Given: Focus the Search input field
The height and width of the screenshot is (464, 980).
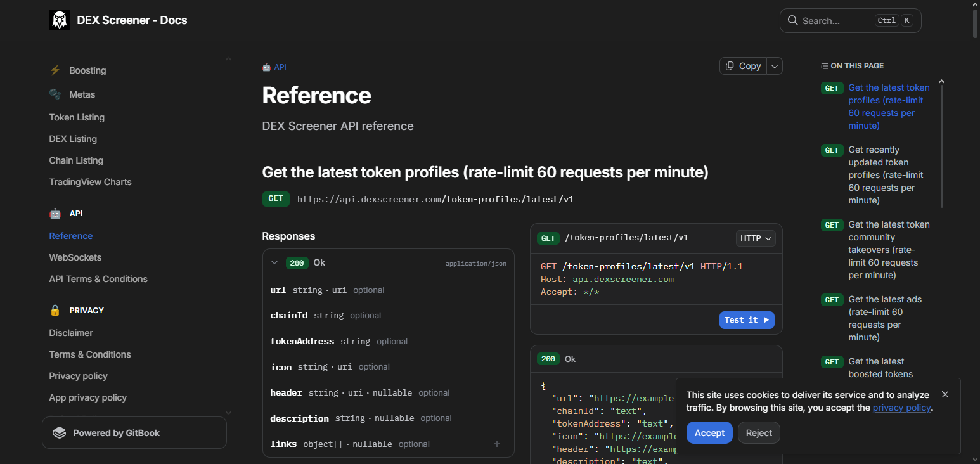Looking at the screenshot, I should pyautogui.click(x=850, y=20).
